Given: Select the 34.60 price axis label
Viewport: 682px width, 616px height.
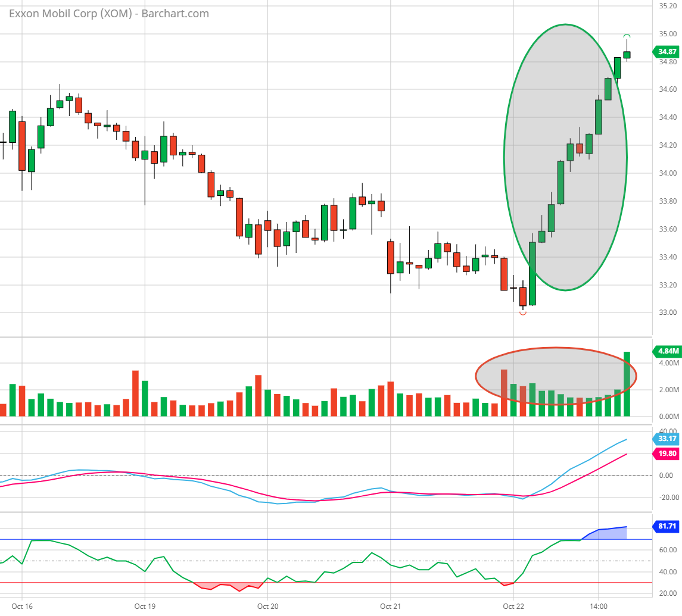Looking at the screenshot, I should [668, 89].
